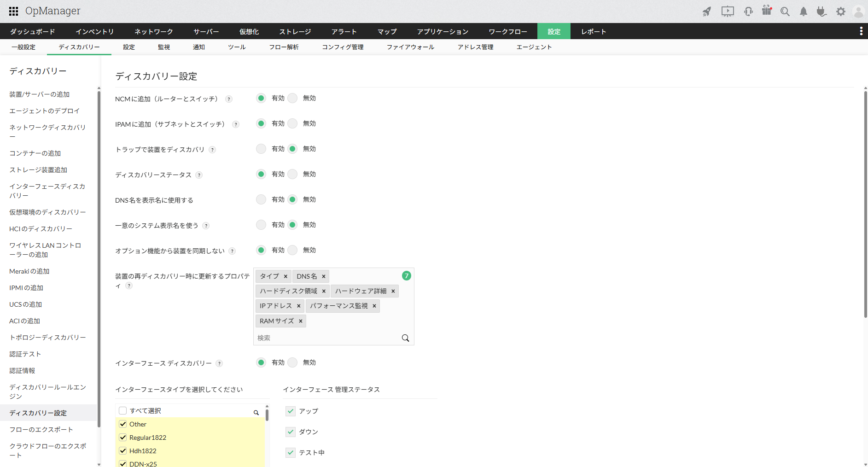The height and width of the screenshot is (467, 868).
Task: Show help for IPAMに追加 option
Action: (x=236, y=124)
